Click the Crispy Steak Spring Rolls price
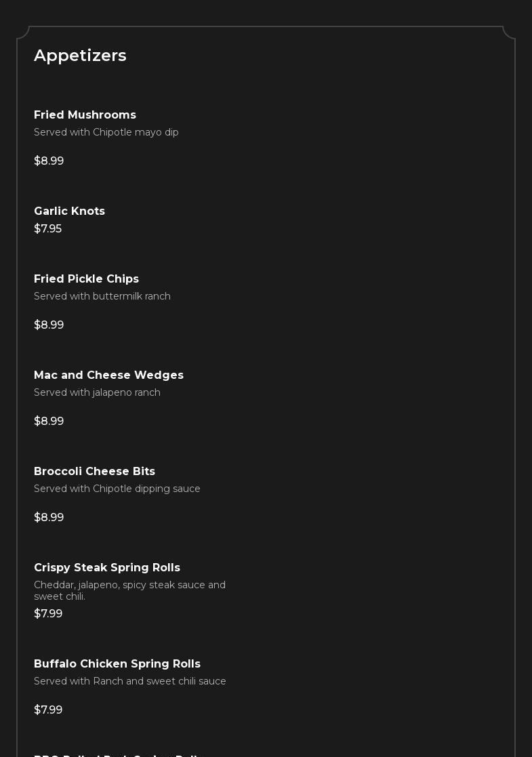This screenshot has width=532, height=757. coord(48,614)
